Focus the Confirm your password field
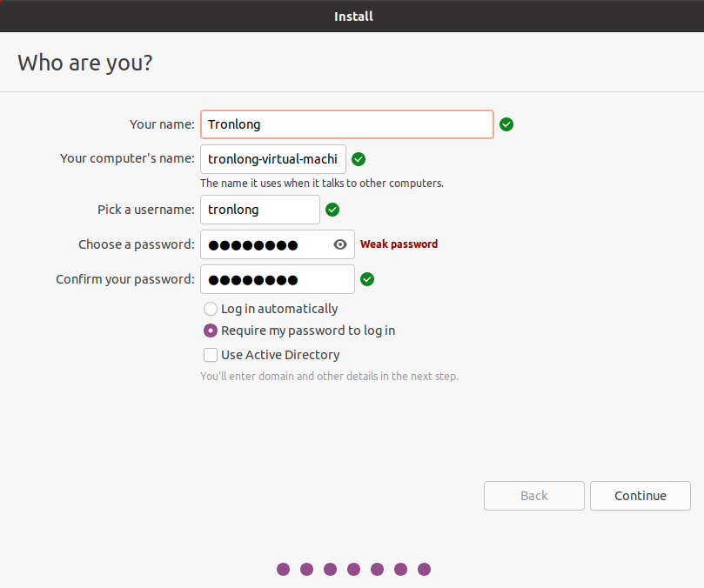The width and height of the screenshot is (704, 588). (x=278, y=279)
